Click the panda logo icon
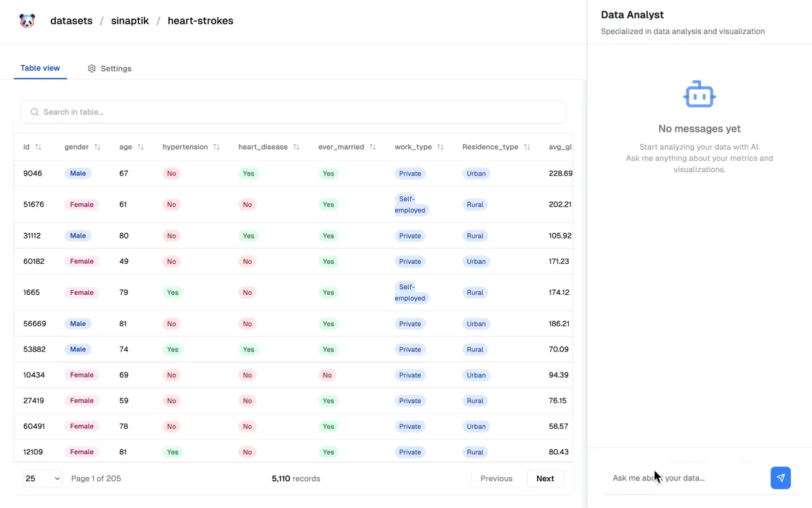 click(x=27, y=21)
